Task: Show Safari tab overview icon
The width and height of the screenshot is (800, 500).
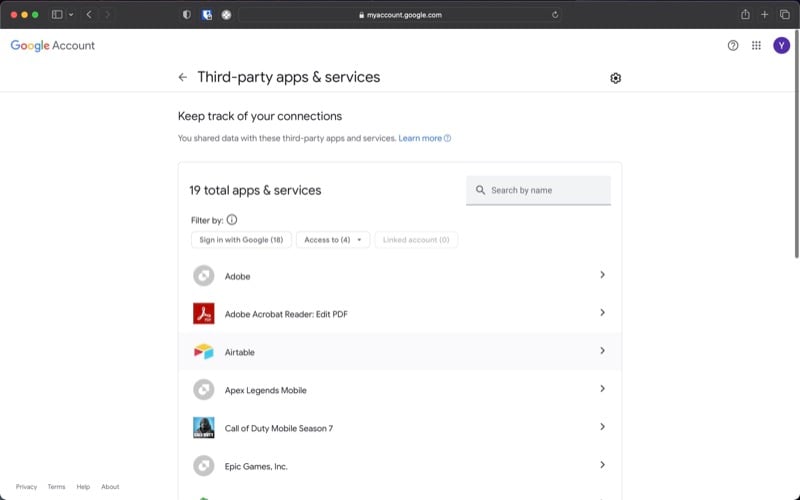Action: coord(785,15)
